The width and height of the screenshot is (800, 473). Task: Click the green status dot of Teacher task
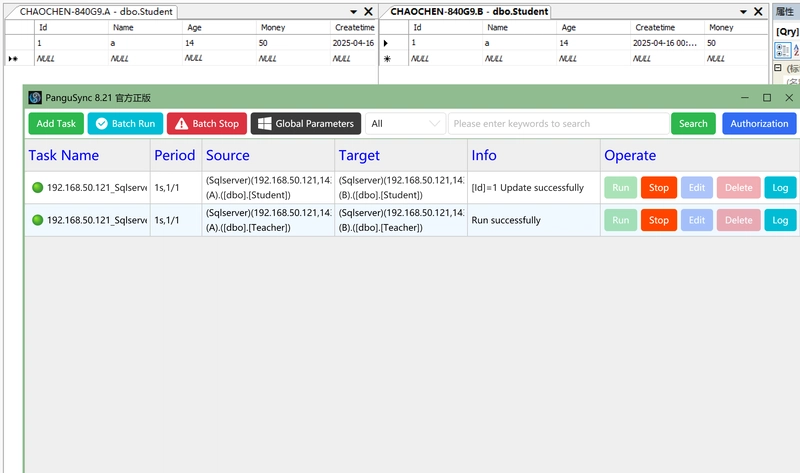click(37, 220)
